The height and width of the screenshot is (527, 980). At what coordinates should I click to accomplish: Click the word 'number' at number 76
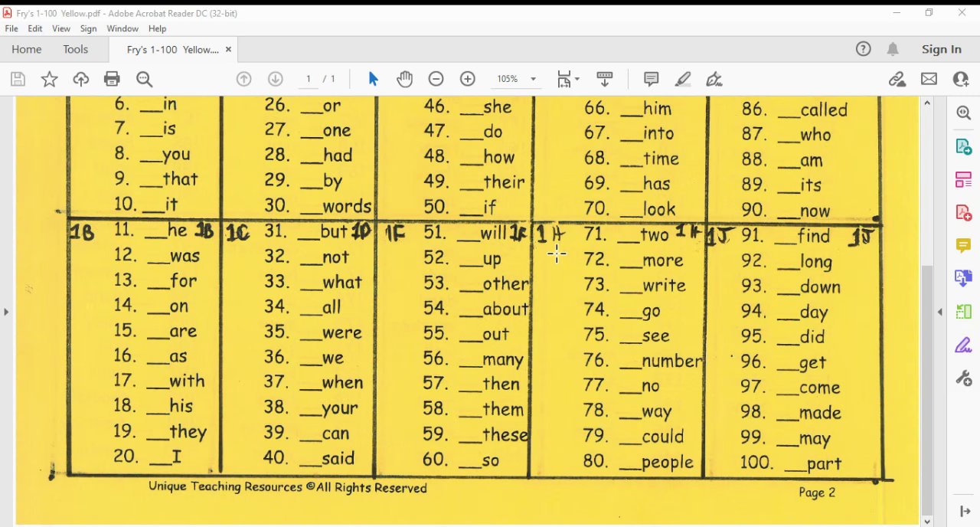tap(672, 361)
